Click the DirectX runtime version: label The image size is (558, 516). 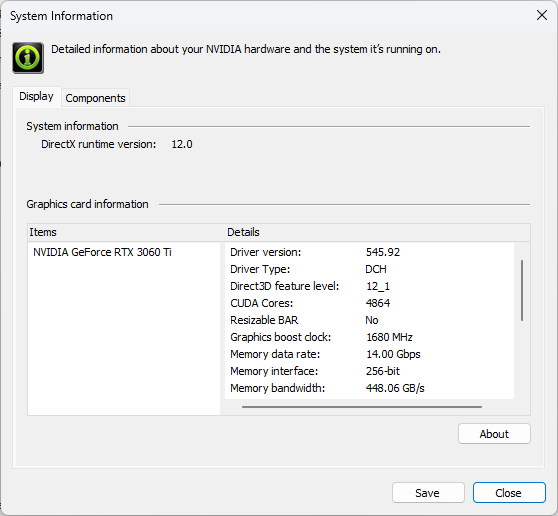[99, 144]
